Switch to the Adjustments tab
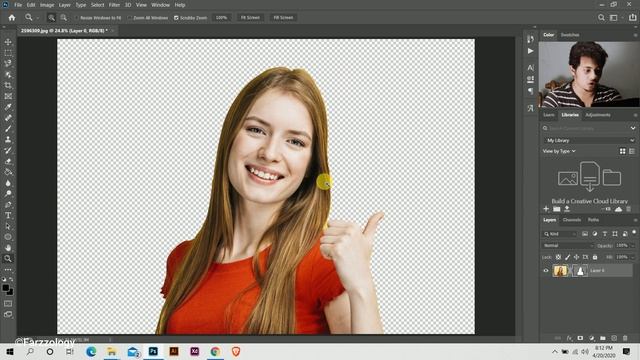Screen dimensions: 640x360 click(598, 115)
